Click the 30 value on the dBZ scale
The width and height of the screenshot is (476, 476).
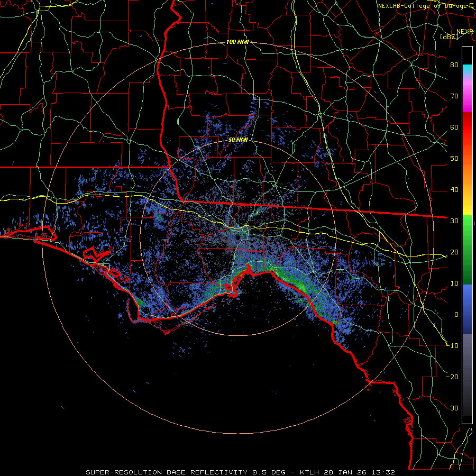click(454, 221)
